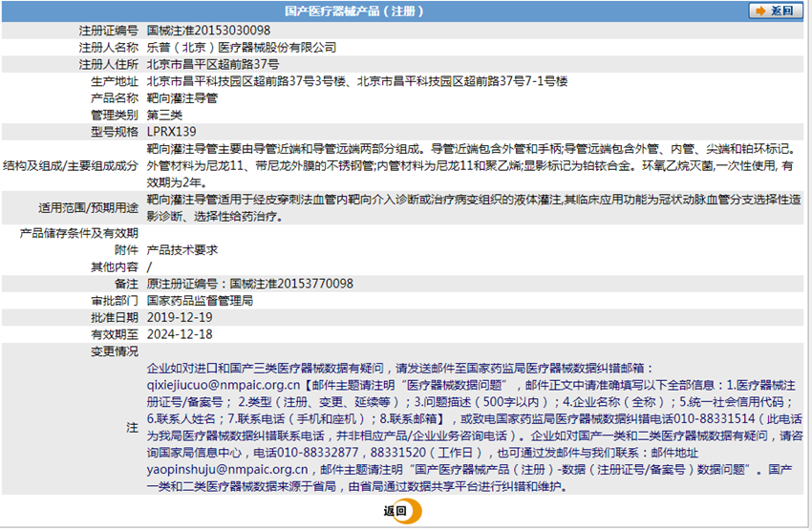The height and width of the screenshot is (531, 812).
Task: Click the expiry date 2024-12-18
Action: pos(179,334)
